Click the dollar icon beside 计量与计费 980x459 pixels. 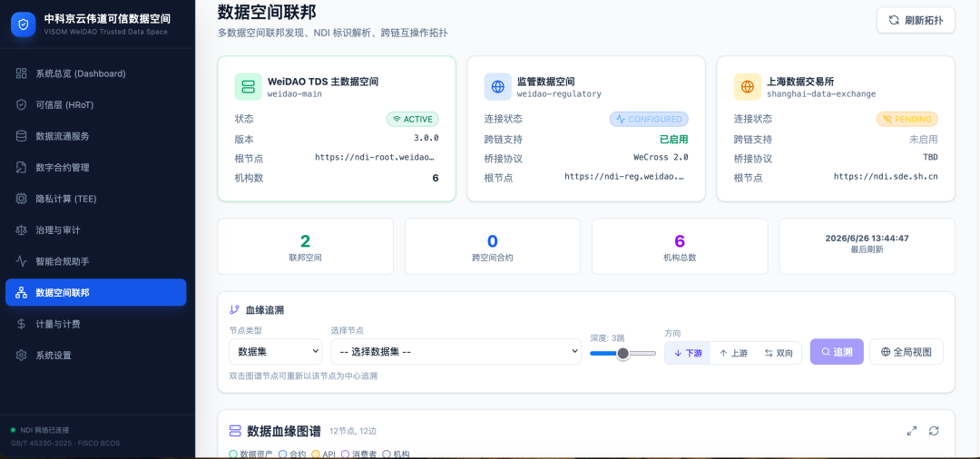click(21, 324)
